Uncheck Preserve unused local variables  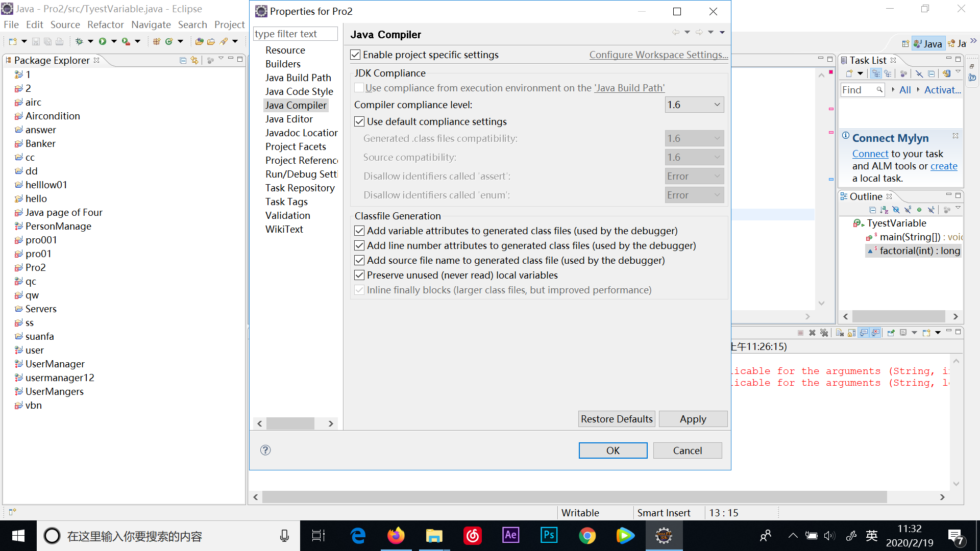pyautogui.click(x=359, y=275)
